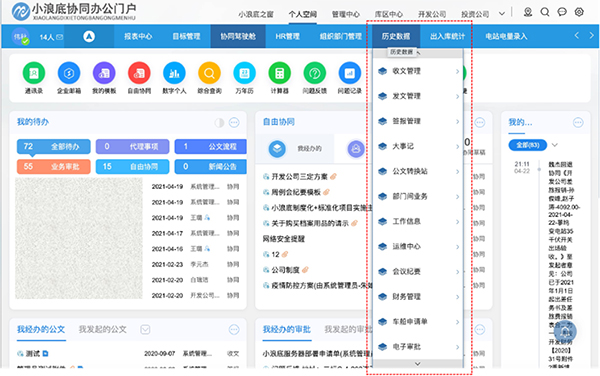Image resolution: width=600 pixels, height=376 pixels.
Task: Select the 车船申请单 menu item
Action: [418, 322]
